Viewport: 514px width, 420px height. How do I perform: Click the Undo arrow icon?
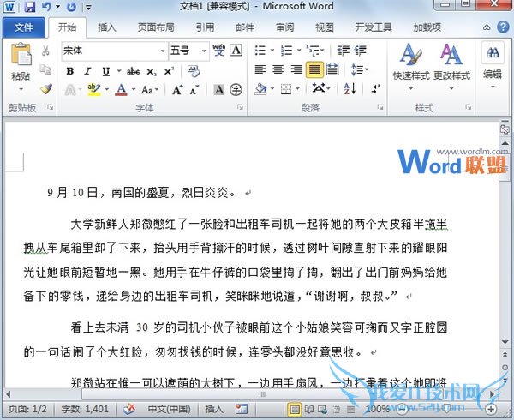pyautogui.click(x=46, y=6)
